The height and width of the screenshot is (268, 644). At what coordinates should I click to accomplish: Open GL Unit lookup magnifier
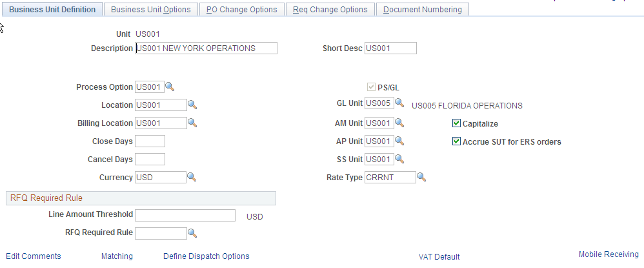399,103
